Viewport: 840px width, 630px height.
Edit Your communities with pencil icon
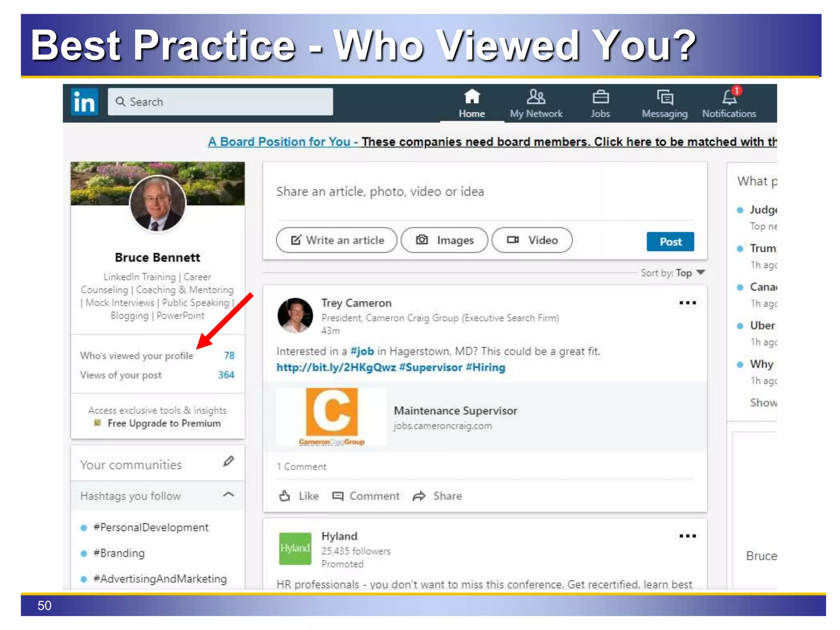[229, 461]
